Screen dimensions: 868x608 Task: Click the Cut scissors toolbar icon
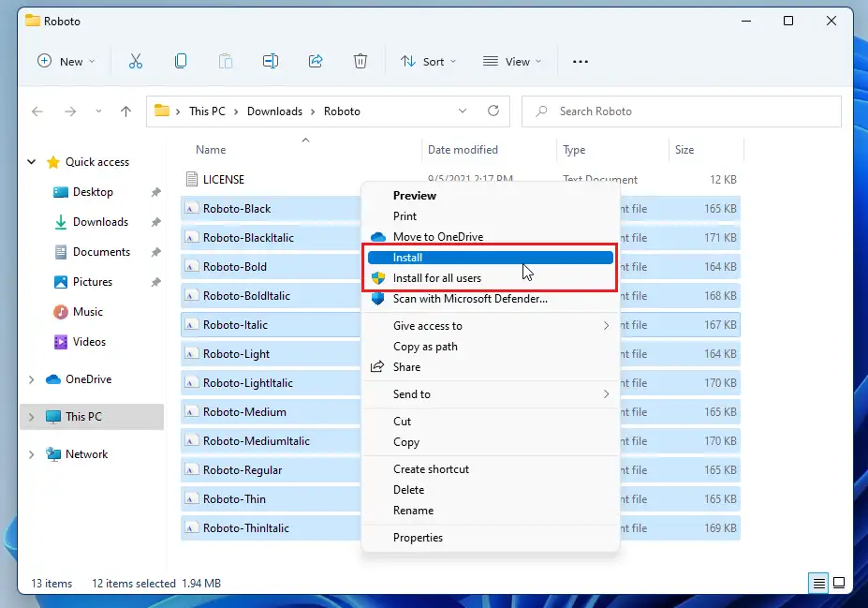coord(136,61)
